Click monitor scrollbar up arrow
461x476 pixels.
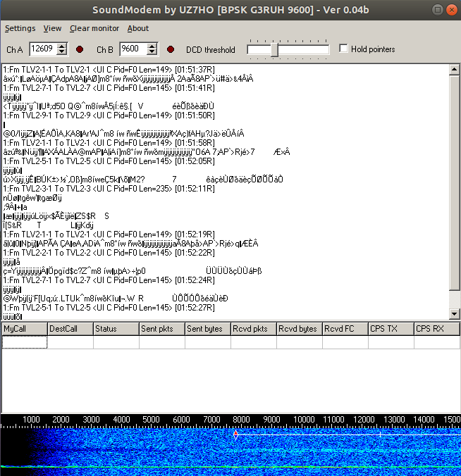click(x=455, y=70)
